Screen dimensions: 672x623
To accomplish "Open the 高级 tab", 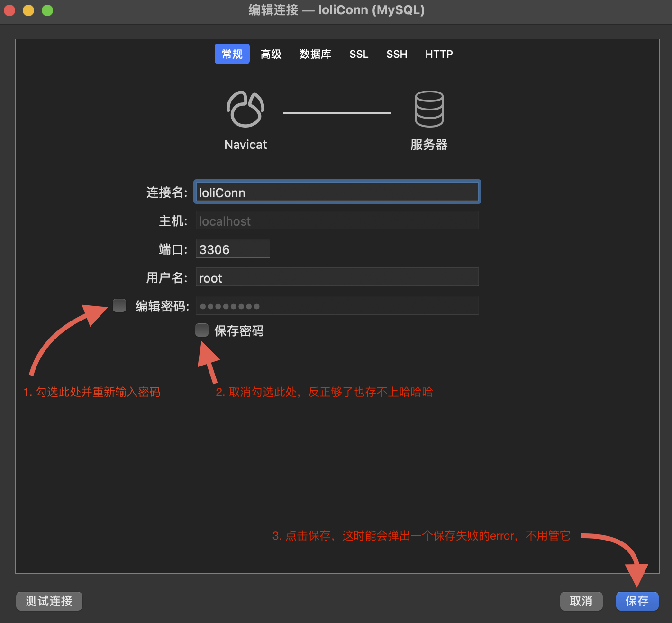I will 271,54.
